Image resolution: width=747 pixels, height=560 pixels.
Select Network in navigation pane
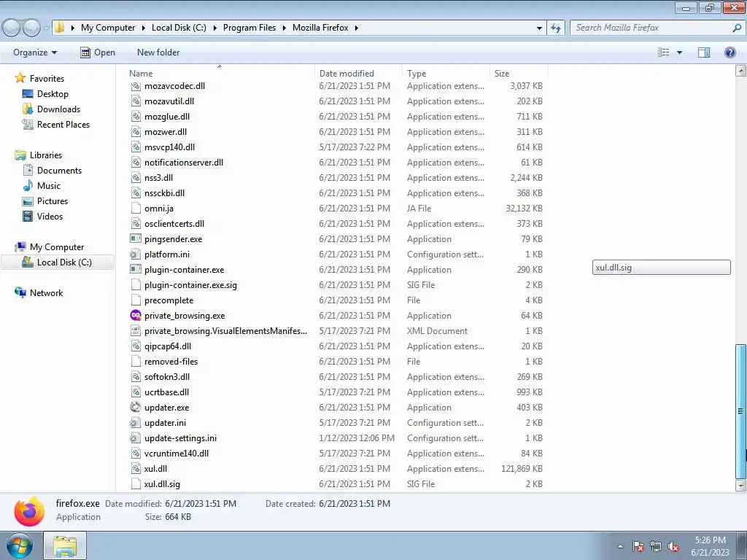tap(46, 293)
